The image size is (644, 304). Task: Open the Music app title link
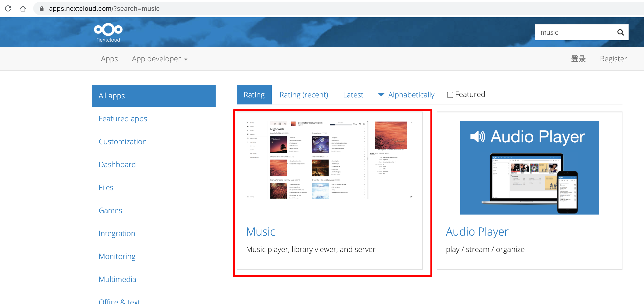coord(260,232)
